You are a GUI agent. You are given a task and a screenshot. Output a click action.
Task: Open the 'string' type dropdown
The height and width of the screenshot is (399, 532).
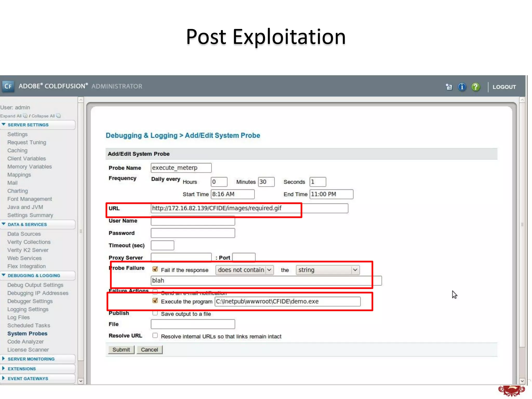(x=328, y=270)
